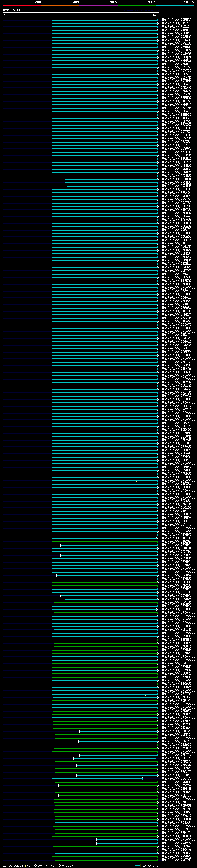Select hit label UniRef100_Q0J4B8
197x868 pixels.
click(x=176, y=40)
